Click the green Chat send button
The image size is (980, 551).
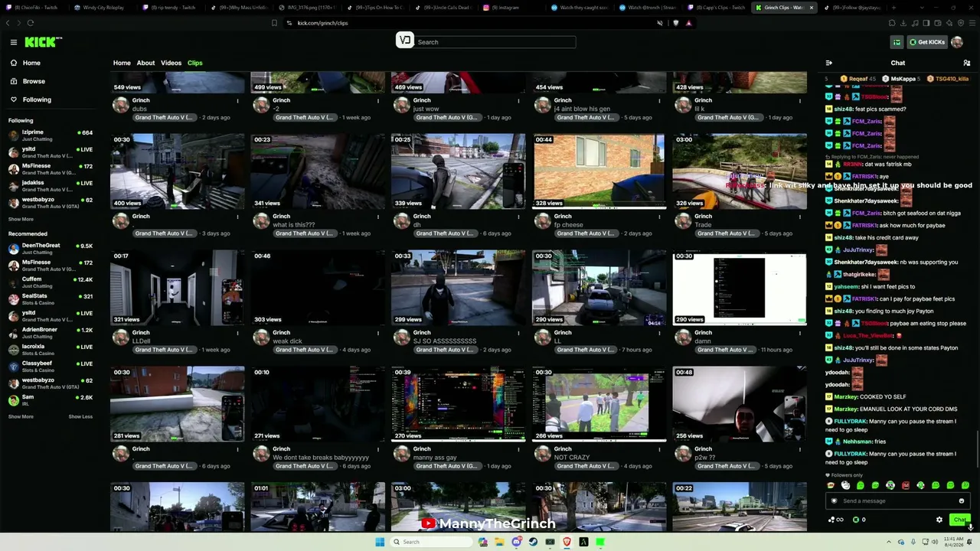pos(959,520)
